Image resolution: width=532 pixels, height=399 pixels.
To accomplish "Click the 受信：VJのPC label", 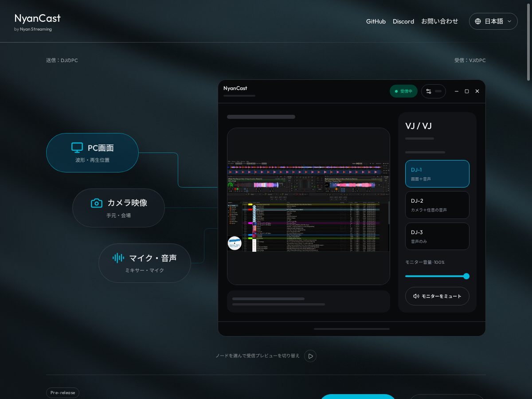I will [x=470, y=60].
